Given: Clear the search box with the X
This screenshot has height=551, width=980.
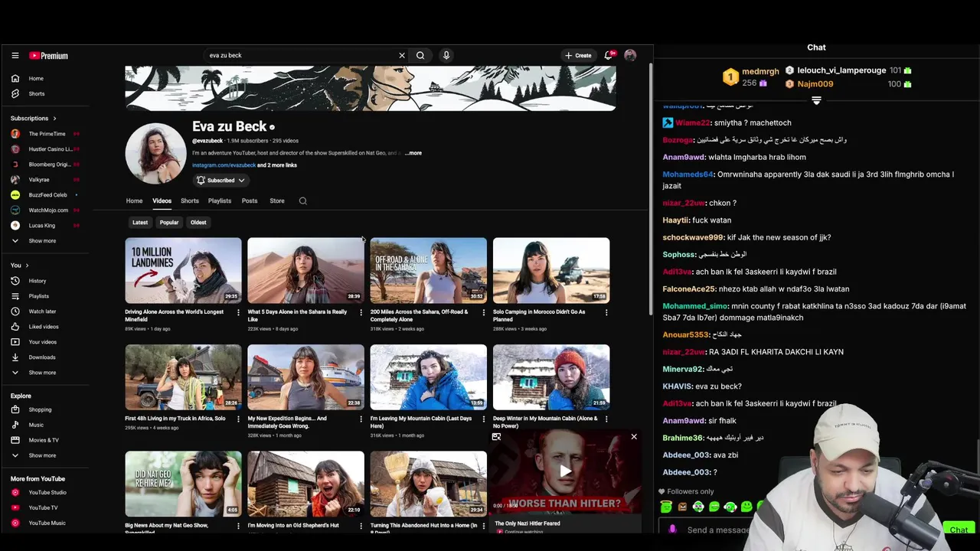Looking at the screenshot, I should pyautogui.click(x=401, y=55).
